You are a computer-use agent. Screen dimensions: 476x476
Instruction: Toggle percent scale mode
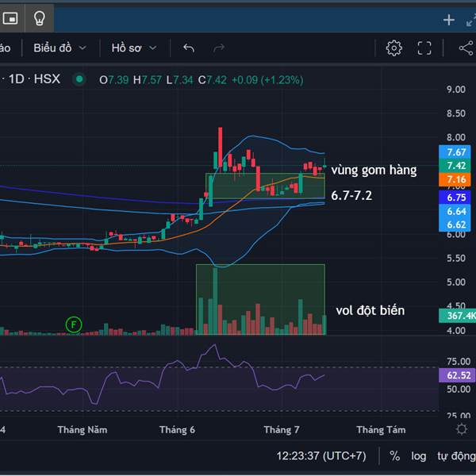(394, 455)
